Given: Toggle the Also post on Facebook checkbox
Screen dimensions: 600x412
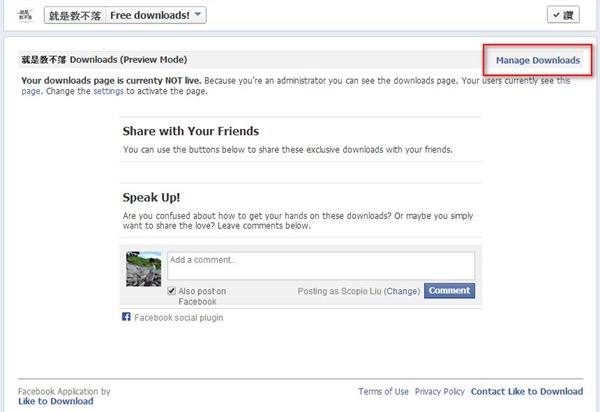Looking at the screenshot, I should click(172, 291).
